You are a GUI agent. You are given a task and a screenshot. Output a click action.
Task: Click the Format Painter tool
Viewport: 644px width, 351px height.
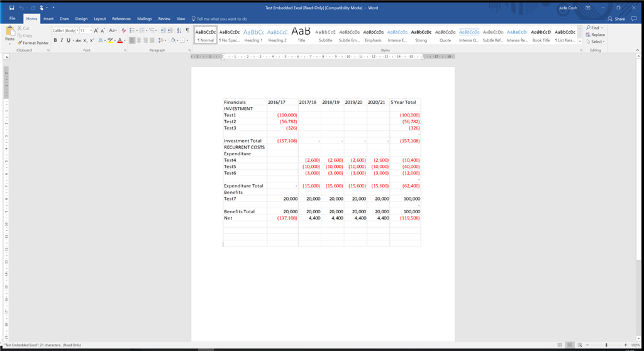[33, 43]
